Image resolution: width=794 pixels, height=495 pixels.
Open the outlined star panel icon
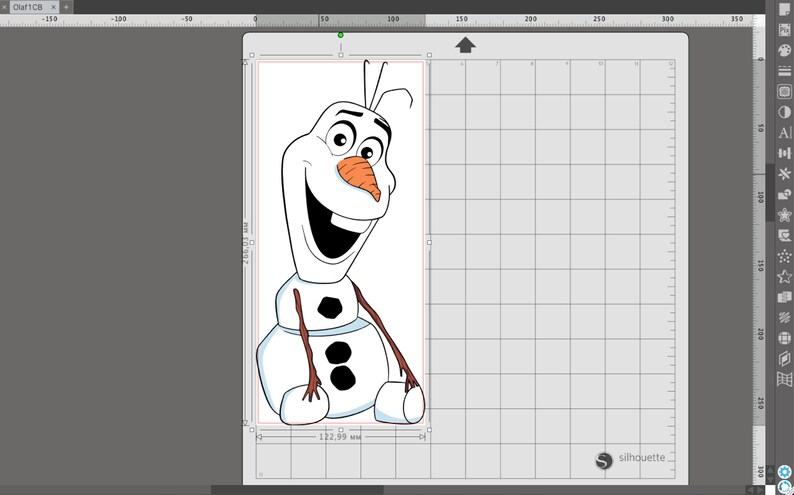(784, 276)
